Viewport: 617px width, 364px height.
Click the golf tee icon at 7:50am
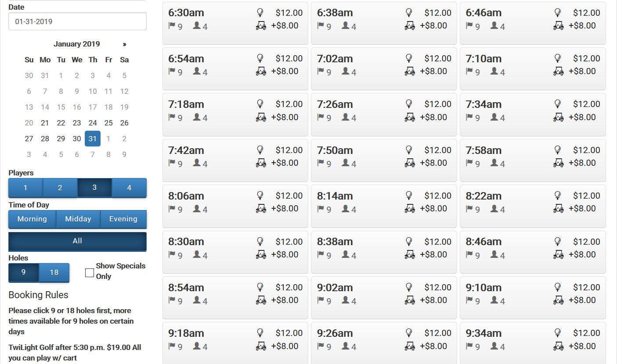[x=409, y=150]
